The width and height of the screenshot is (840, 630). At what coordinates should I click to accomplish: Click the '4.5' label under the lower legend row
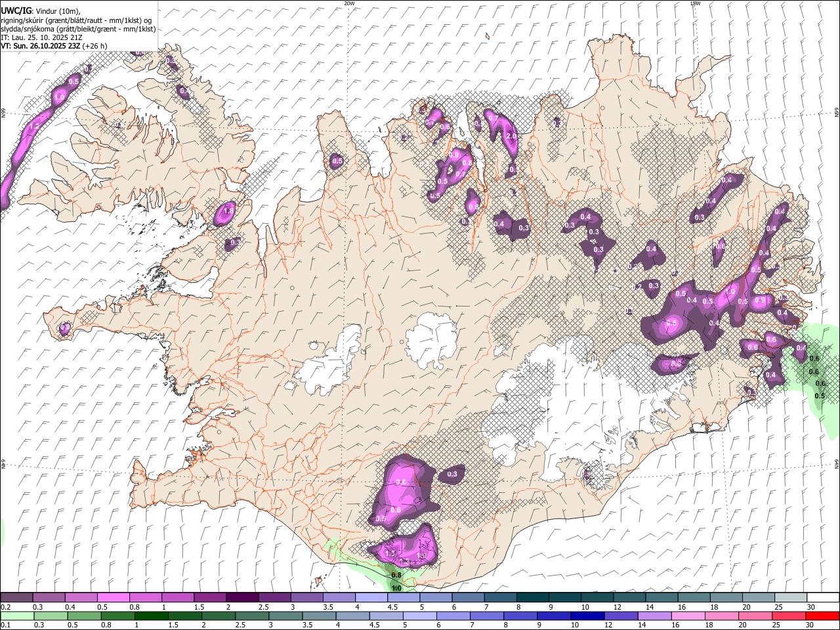pos(376,625)
